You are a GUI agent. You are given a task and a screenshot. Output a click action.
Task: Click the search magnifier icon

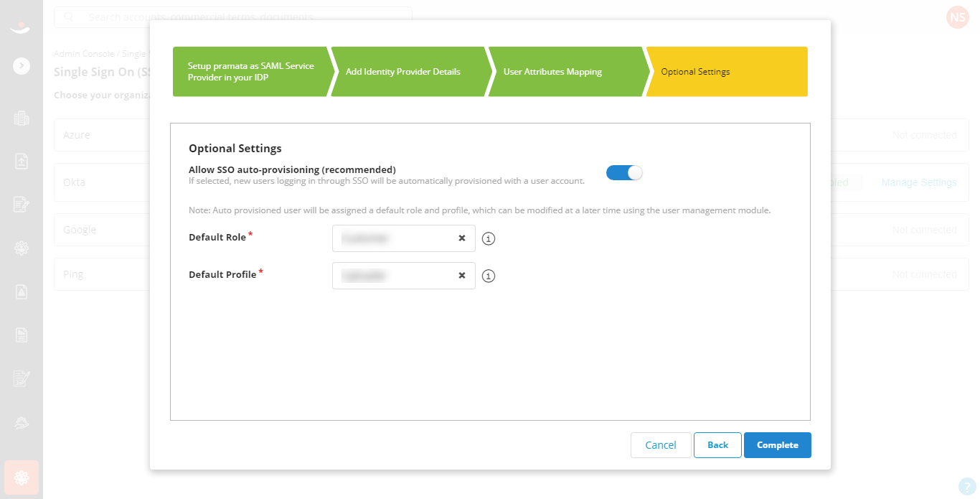click(x=70, y=17)
